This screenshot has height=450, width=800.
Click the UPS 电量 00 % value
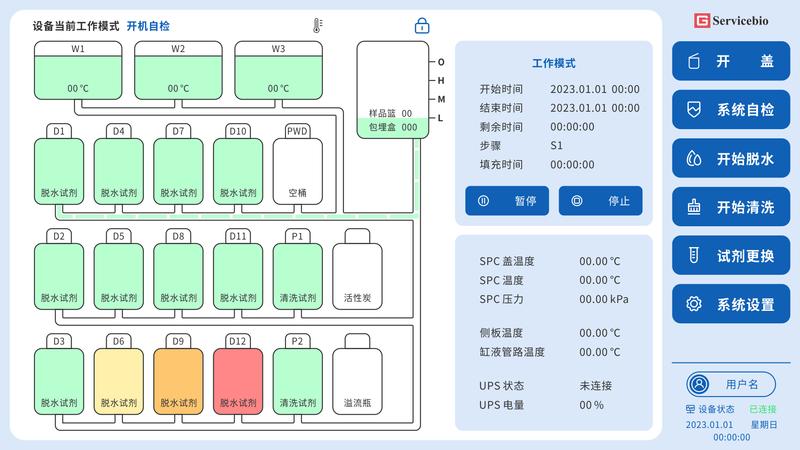point(591,405)
